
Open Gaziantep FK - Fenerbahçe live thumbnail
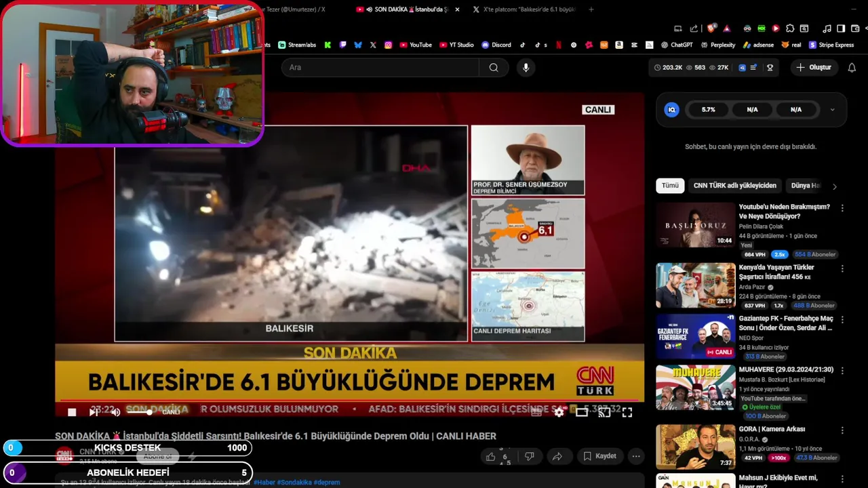click(x=695, y=336)
